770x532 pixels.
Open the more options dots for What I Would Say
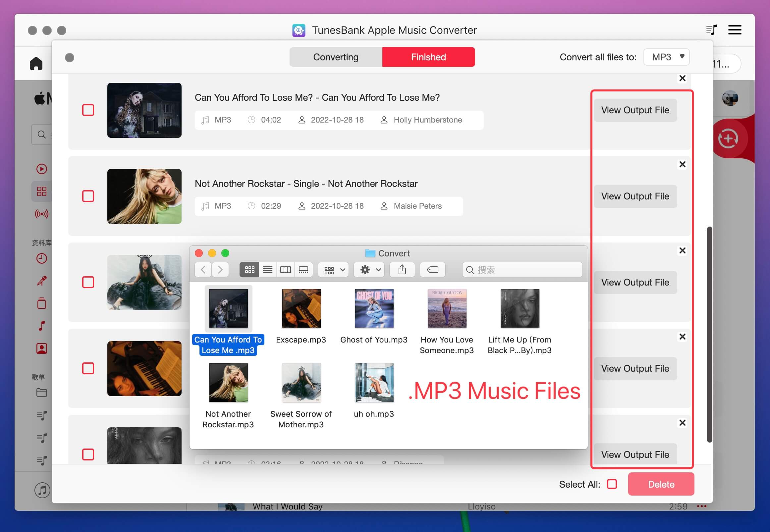click(701, 506)
